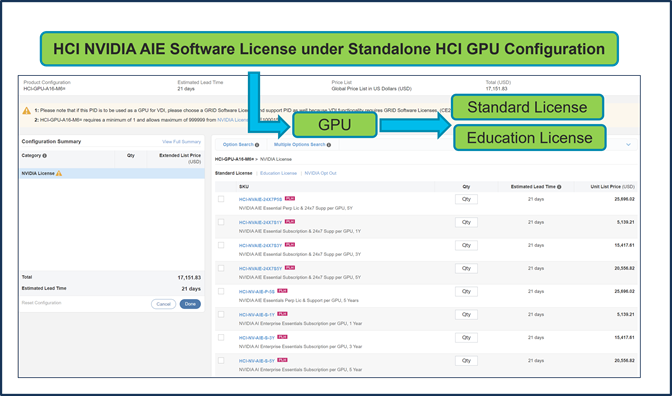Check the box for HCI-NV-AIE-P-5S

click(221, 291)
